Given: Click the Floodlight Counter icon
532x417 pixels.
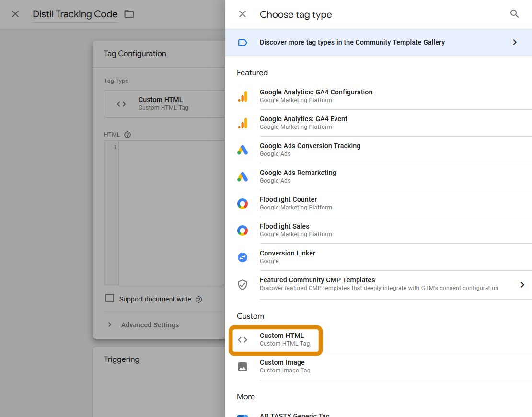Looking at the screenshot, I should 243,204.
